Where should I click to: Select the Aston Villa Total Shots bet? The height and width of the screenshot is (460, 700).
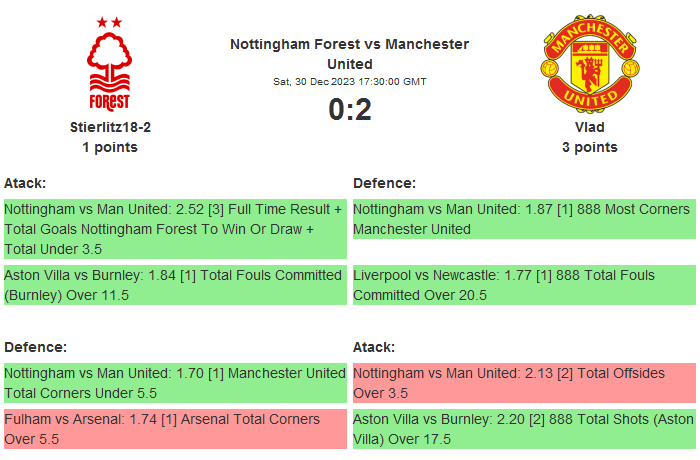tap(523, 429)
